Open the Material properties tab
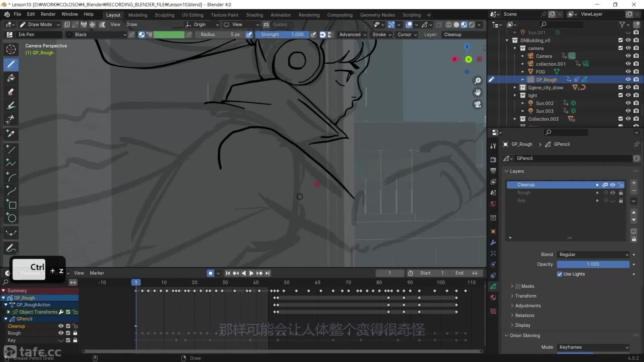The height and width of the screenshot is (362, 644). click(493, 297)
